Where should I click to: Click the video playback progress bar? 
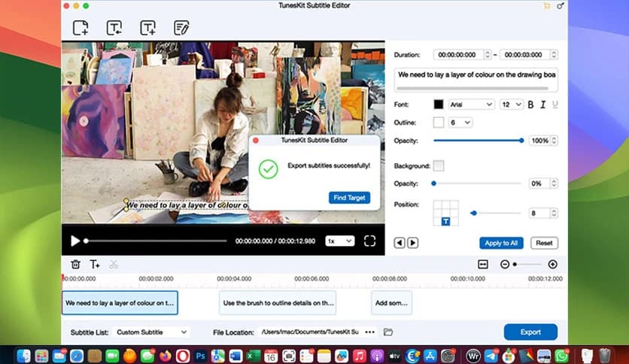click(156, 241)
